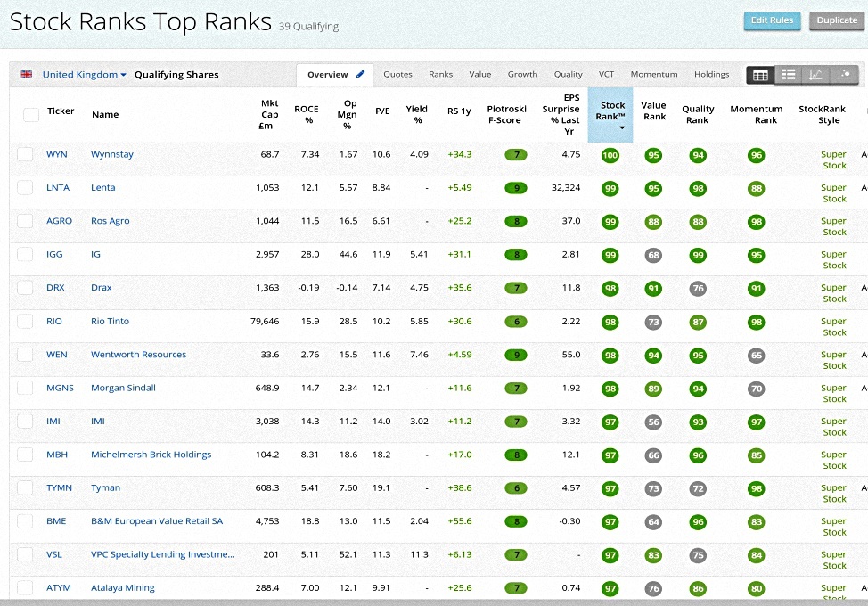Click the Edit Rules button
The height and width of the screenshot is (606, 868).
(773, 20)
